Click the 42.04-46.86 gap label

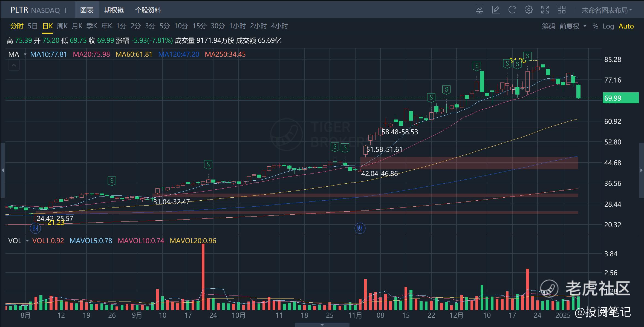coord(379,174)
